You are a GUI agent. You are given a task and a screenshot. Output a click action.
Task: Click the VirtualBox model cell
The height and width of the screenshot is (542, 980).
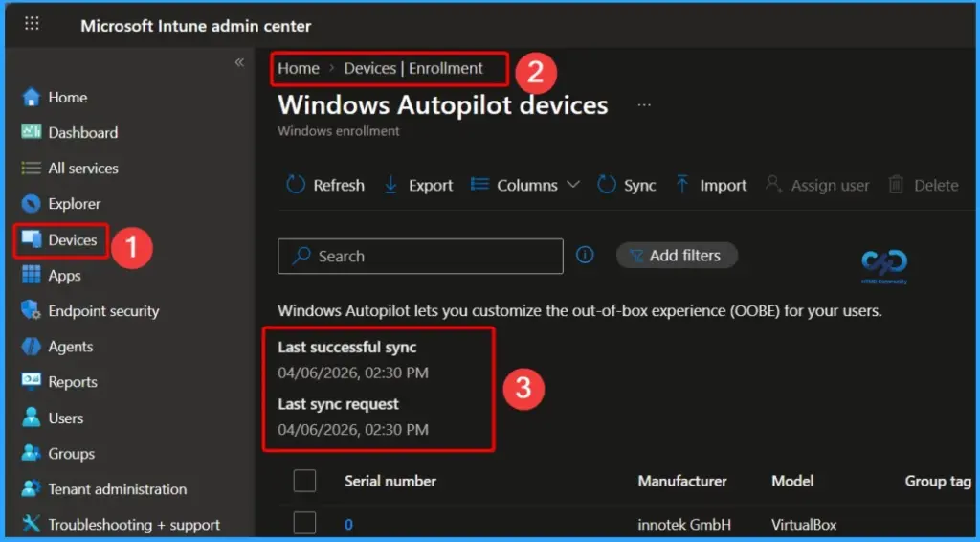pyautogui.click(x=803, y=525)
